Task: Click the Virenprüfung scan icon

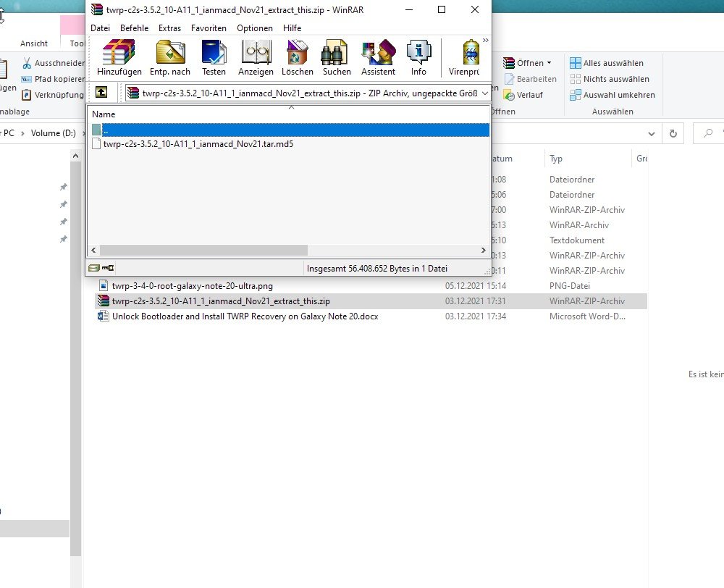Action: point(464,58)
